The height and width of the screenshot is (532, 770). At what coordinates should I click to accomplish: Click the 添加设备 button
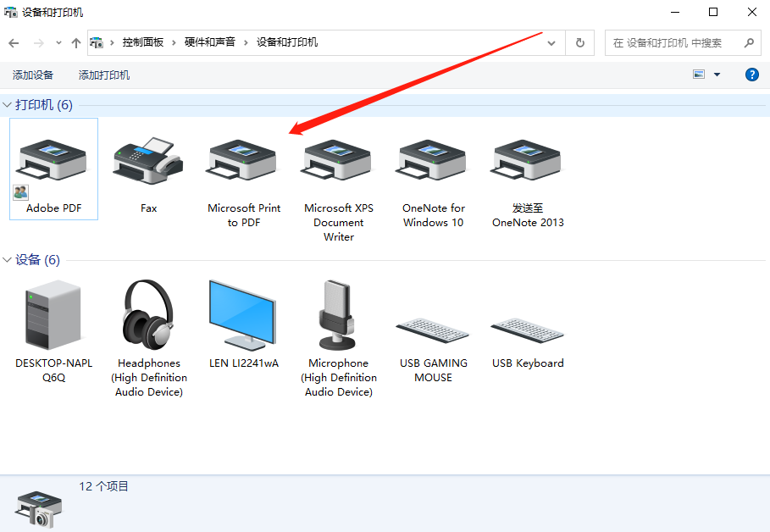point(33,75)
